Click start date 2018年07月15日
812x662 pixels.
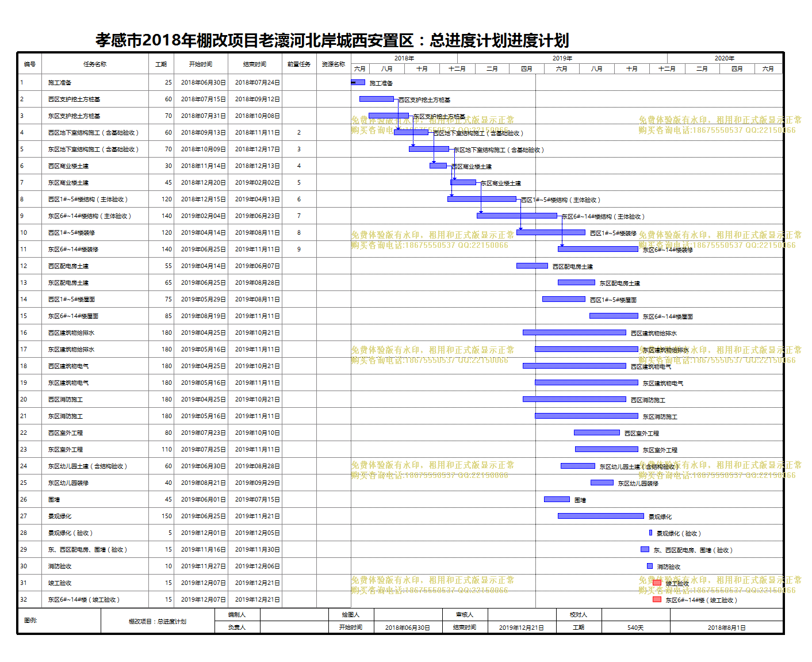tap(204, 100)
